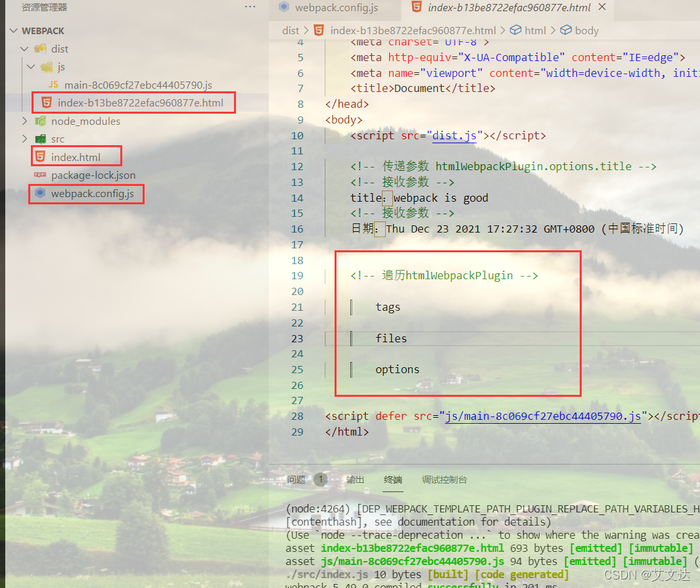
Task: Open main-8c069cf27ebc44405790.js file
Action: coord(138,85)
